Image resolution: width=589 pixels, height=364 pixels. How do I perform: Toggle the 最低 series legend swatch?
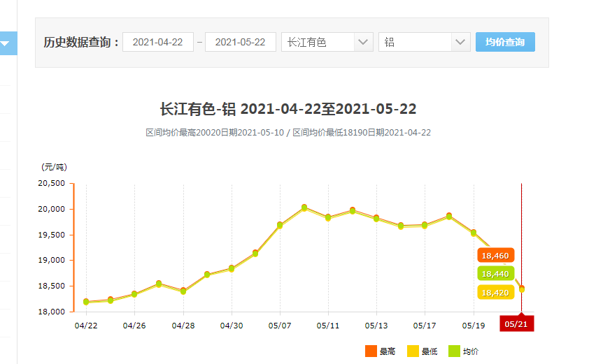pyautogui.click(x=413, y=351)
